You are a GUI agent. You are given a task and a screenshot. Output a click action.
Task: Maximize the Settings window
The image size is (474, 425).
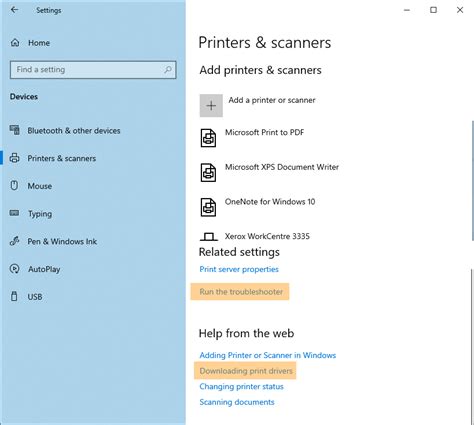(433, 10)
